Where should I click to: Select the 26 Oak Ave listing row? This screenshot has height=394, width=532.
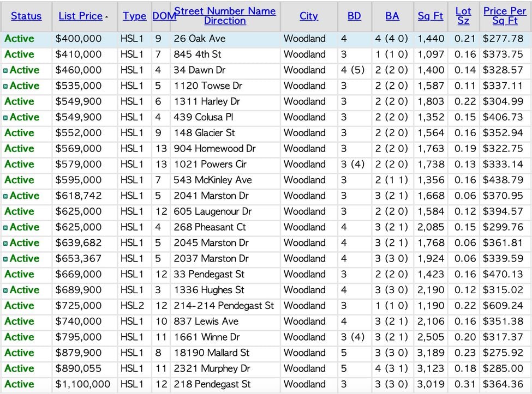pyautogui.click(x=266, y=39)
